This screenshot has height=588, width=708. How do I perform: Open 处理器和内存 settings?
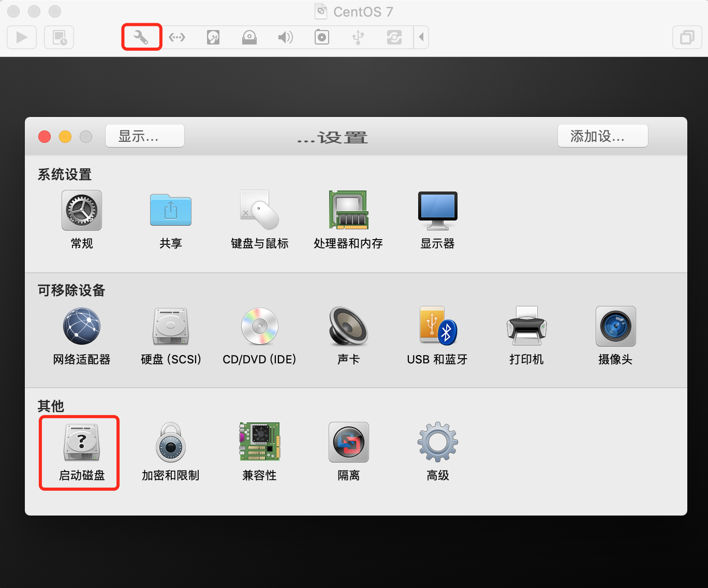tap(348, 220)
